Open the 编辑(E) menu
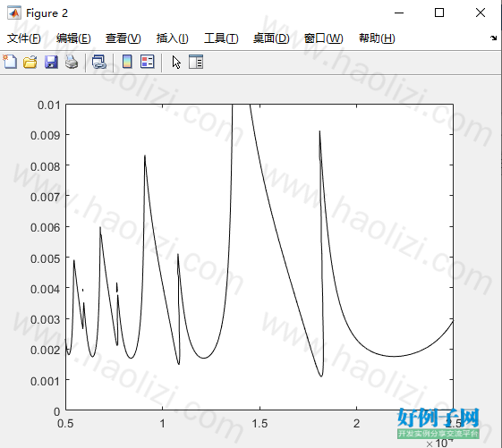 tap(73, 38)
